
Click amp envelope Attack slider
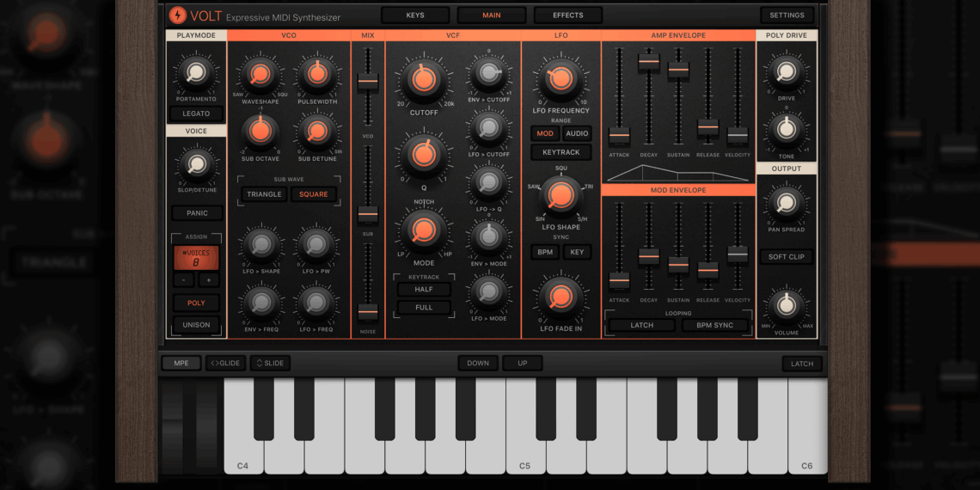619,136
